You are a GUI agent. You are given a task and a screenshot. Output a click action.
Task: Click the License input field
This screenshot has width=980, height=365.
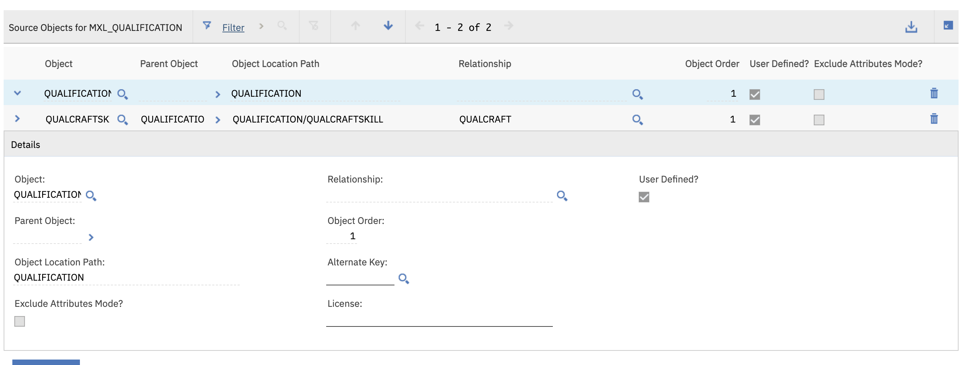coord(439,319)
